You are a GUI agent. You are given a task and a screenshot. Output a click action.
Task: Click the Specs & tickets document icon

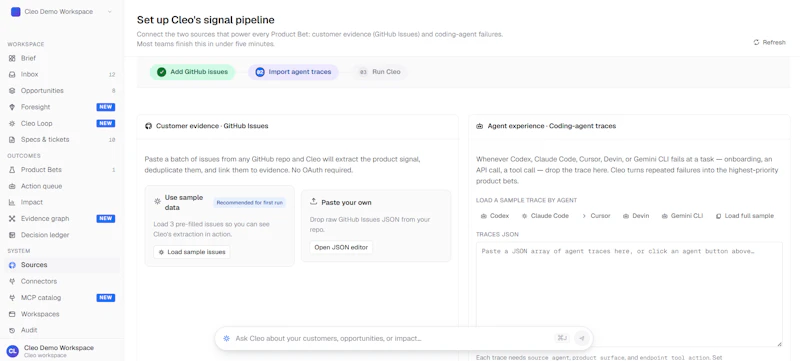pos(12,140)
